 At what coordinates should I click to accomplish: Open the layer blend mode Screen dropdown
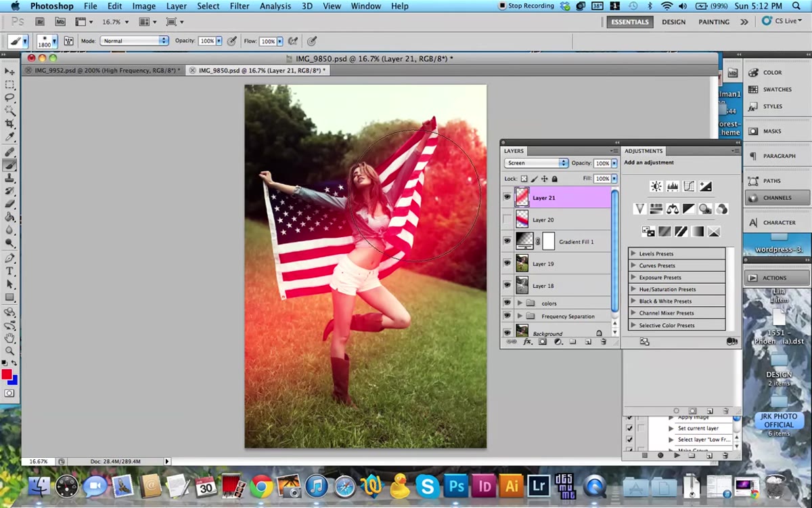(536, 163)
